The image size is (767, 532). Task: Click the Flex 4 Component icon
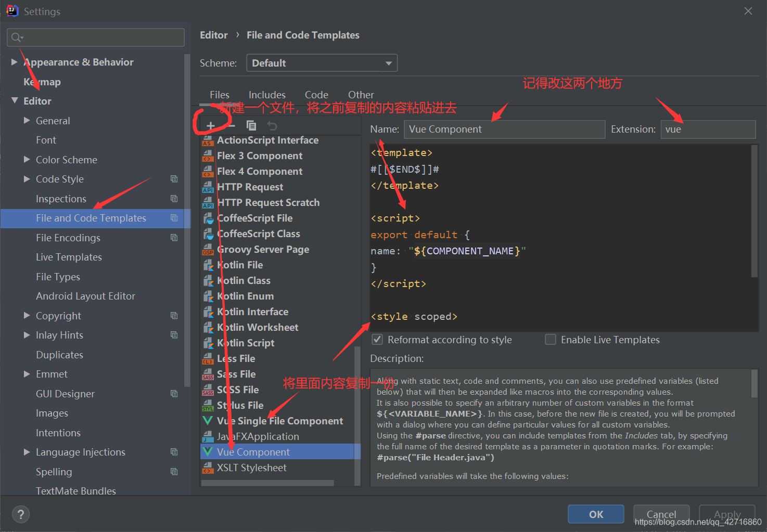pos(208,172)
